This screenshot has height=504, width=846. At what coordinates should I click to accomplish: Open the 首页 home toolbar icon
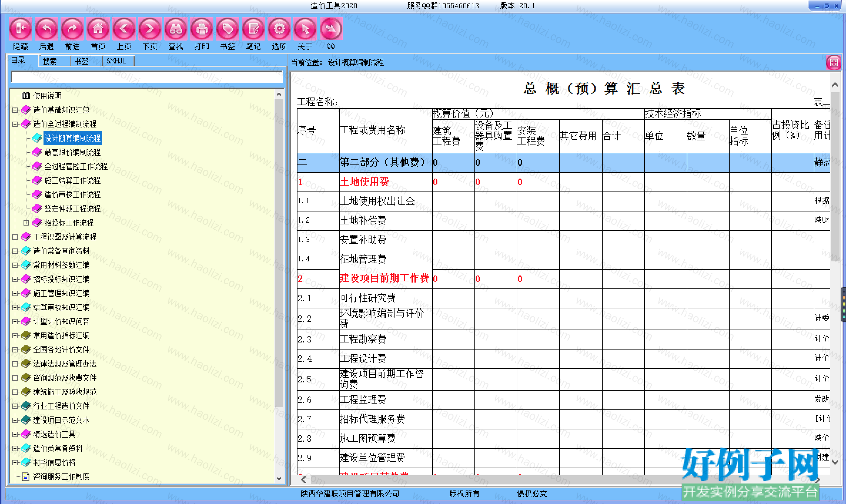click(98, 28)
